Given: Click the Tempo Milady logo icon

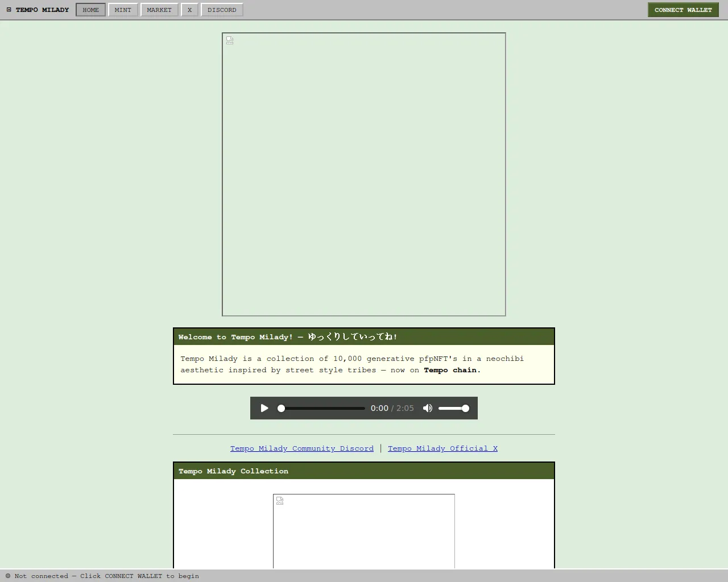Looking at the screenshot, I should click(9, 10).
